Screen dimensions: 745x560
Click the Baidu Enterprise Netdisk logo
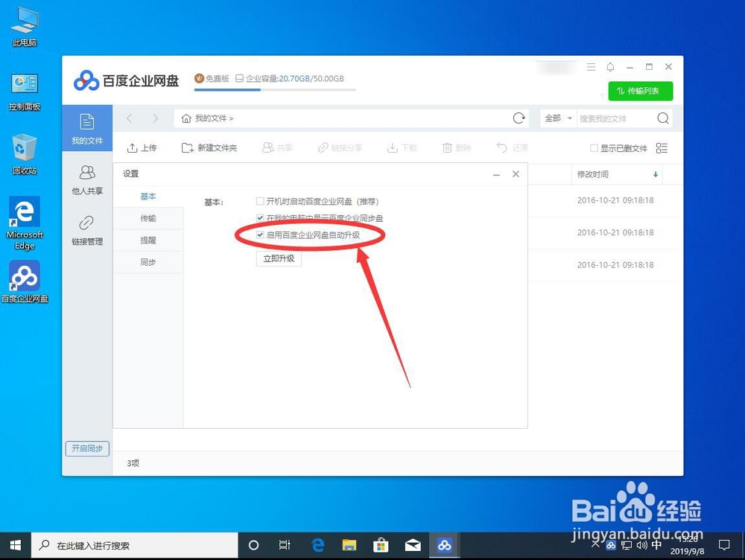pos(126,80)
